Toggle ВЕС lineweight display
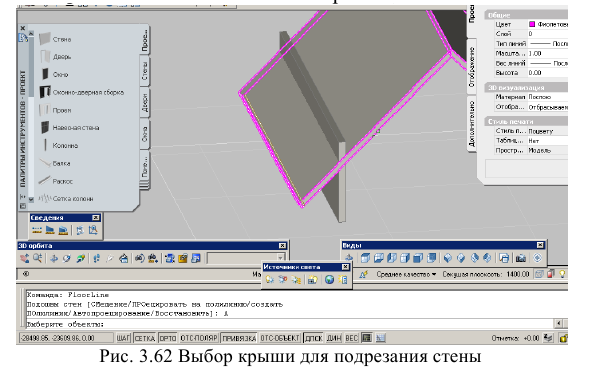This screenshot has width=592, height=379. (352, 338)
